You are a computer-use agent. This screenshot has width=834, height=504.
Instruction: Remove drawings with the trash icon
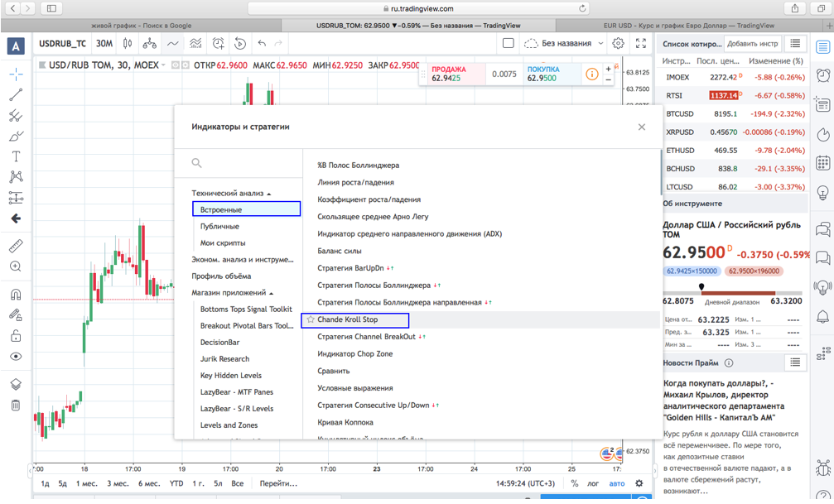point(16,406)
